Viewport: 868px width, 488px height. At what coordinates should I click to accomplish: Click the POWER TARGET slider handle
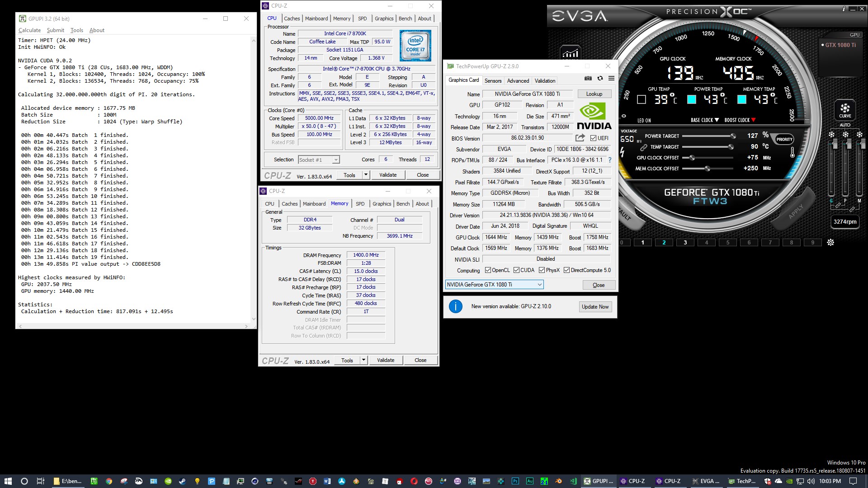733,136
